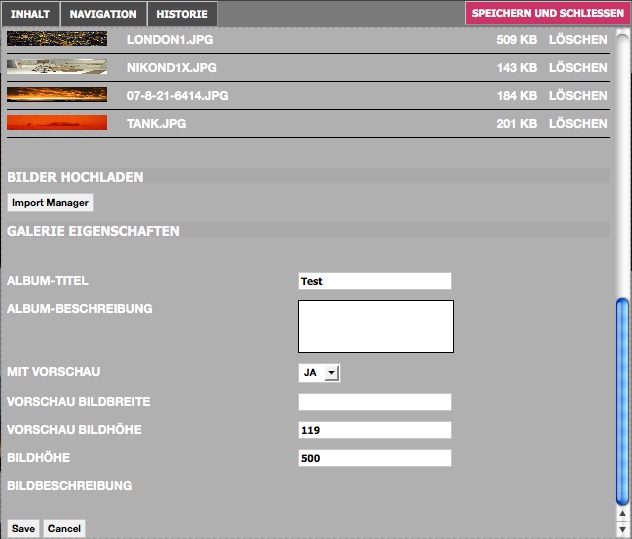Viewport: 632px width, 539px height.
Task: Expand the Mit Vorschau dropdown
Action: [x=319, y=373]
